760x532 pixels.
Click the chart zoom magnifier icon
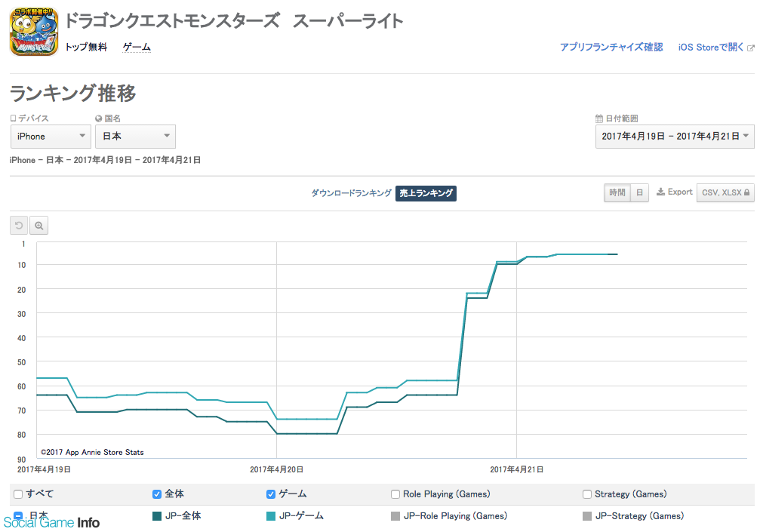[38, 226]
